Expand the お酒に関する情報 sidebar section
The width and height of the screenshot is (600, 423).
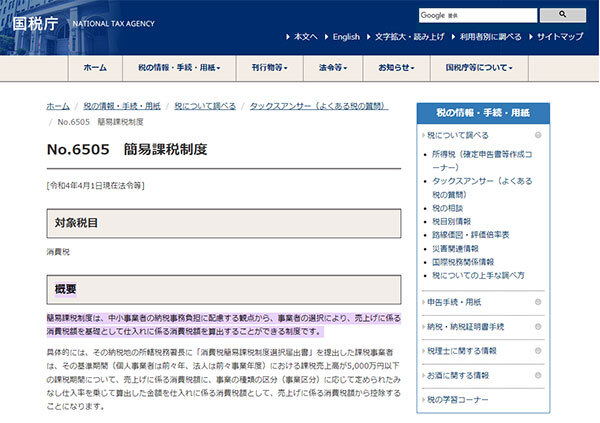click(x=538, y=375)
